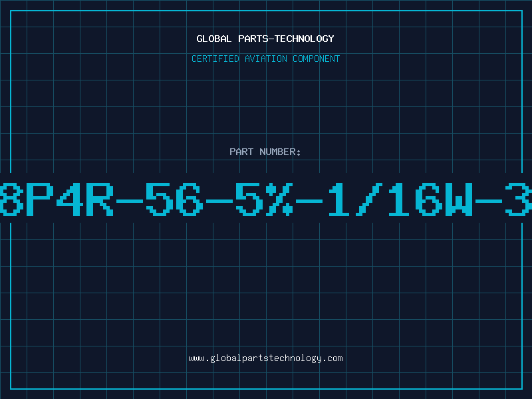This screenshot has height=399, width=532.
Task: Click the GLOBAL PARTS-TECHNOLOGY heading
Action: pyautogui.click(x=265, y=39)
